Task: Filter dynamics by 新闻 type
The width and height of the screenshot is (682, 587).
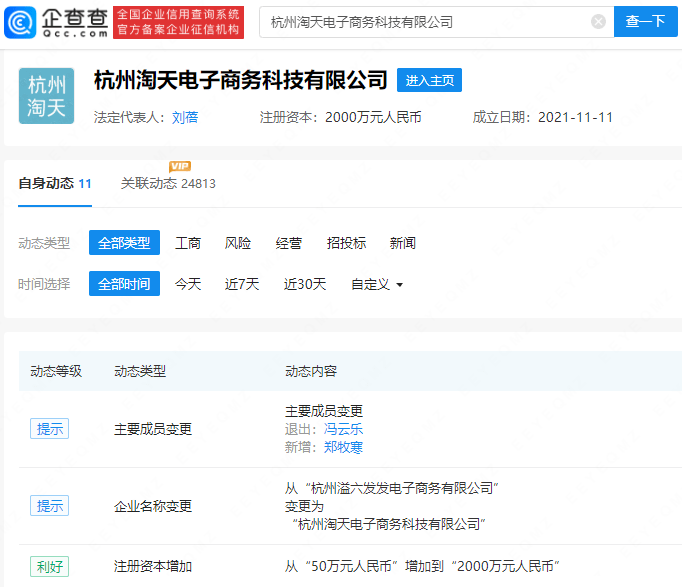Action: coord(402,243)
